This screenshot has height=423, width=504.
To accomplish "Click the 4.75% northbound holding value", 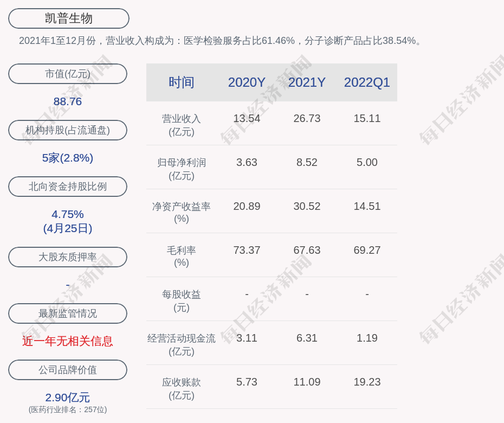I will (x=68, y=214).
